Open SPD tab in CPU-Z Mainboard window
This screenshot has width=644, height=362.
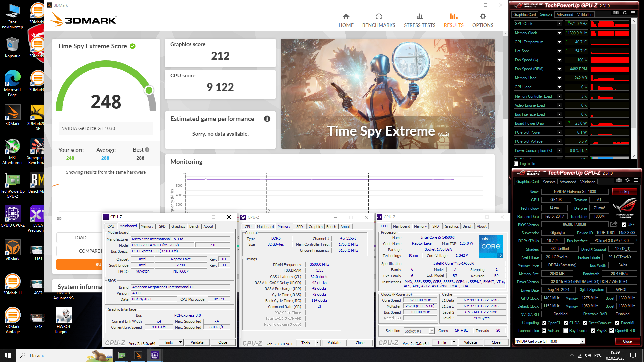(162, 226)
